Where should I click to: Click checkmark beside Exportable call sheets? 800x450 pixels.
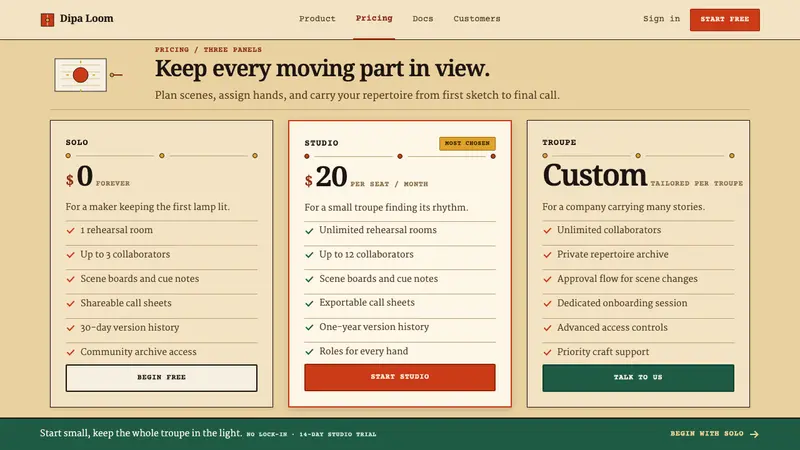[309, 303]
